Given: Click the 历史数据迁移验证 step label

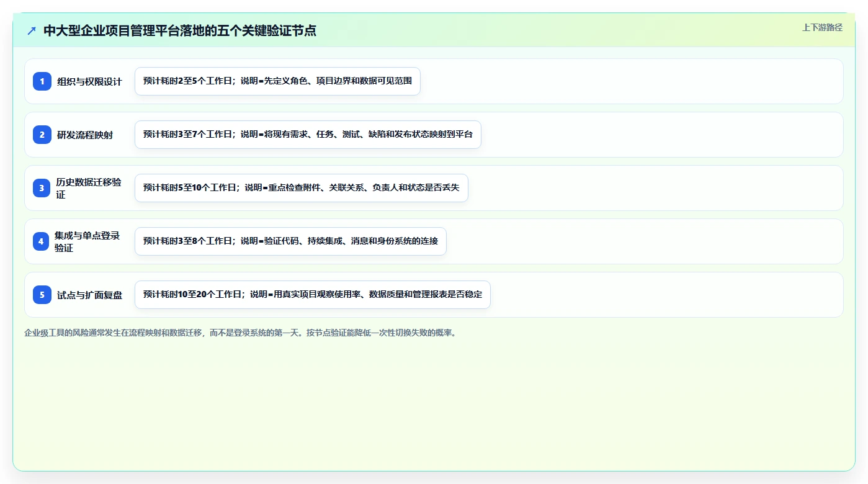Looking at the screenshot, I should tap(89, 188).
